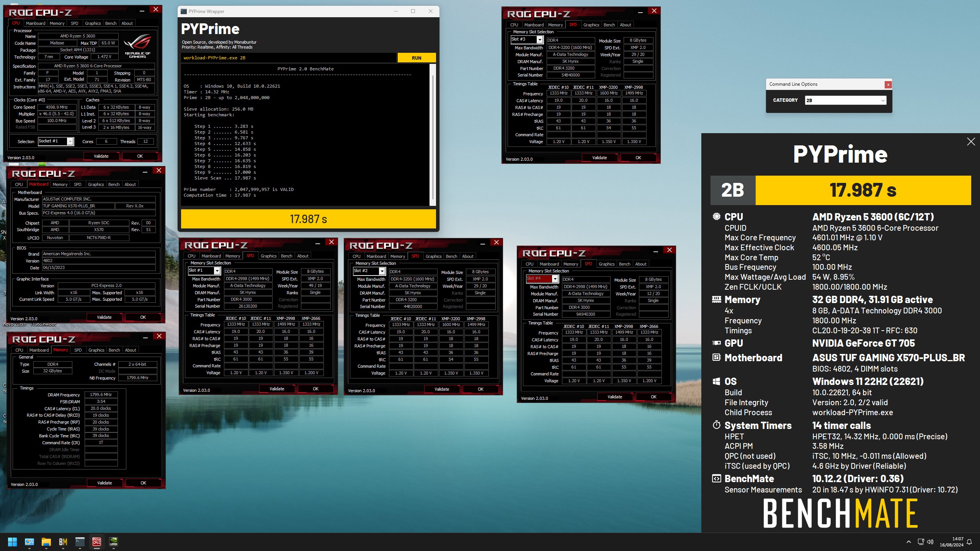Click the Command Rate 1T value

tap(101, 443)
